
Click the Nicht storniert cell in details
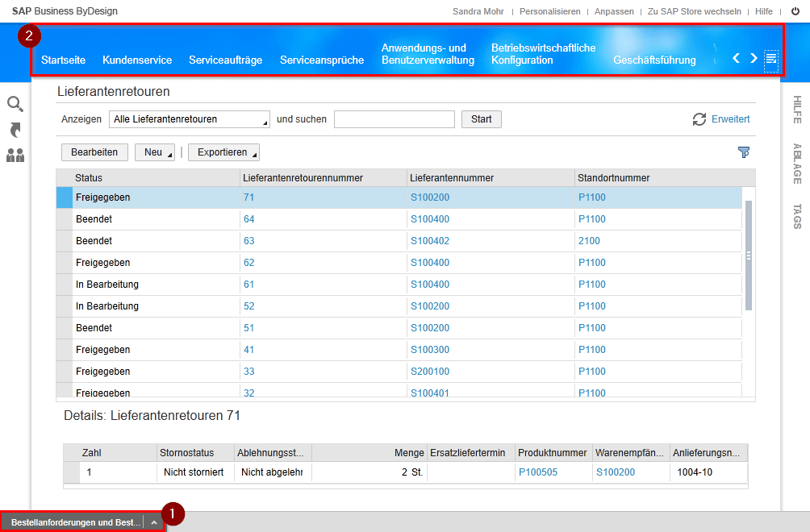click(x=195, y=472)
